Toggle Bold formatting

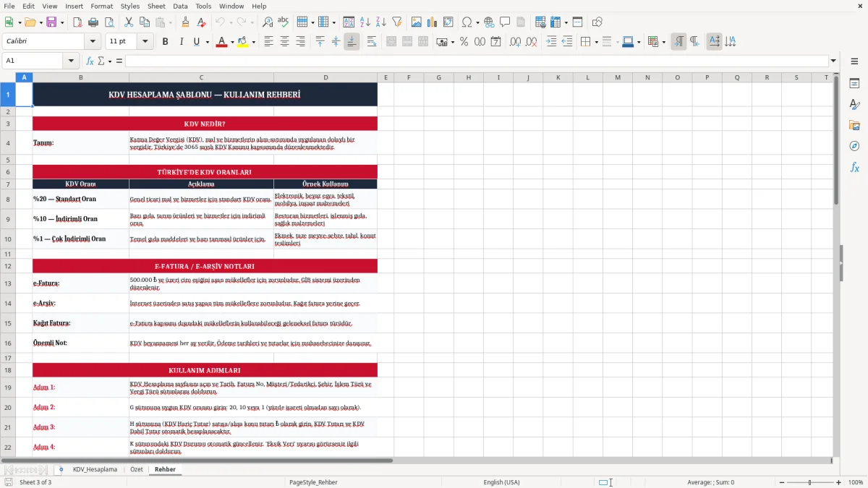coord(165,42)
